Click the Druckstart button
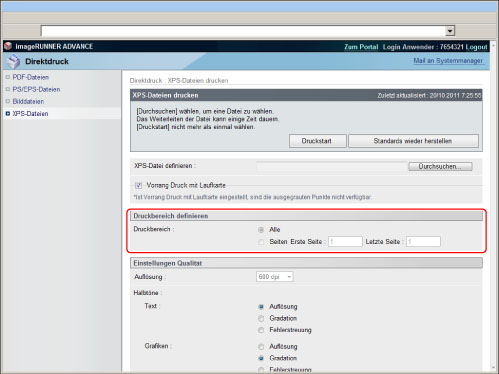Screen dimensions: 499x374 pyautogui.click(x=317, y=141)
